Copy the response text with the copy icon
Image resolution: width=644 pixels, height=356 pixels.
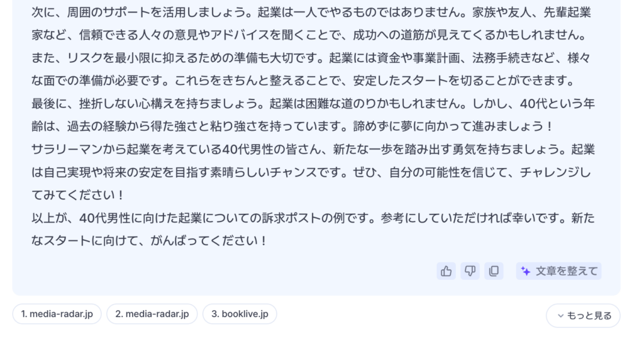click(494, 271)
